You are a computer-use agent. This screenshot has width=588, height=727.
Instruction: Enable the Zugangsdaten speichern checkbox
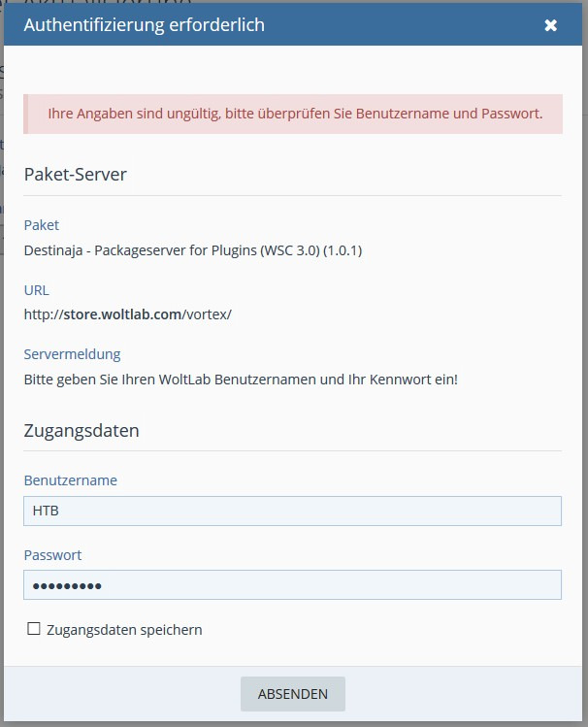34,629
